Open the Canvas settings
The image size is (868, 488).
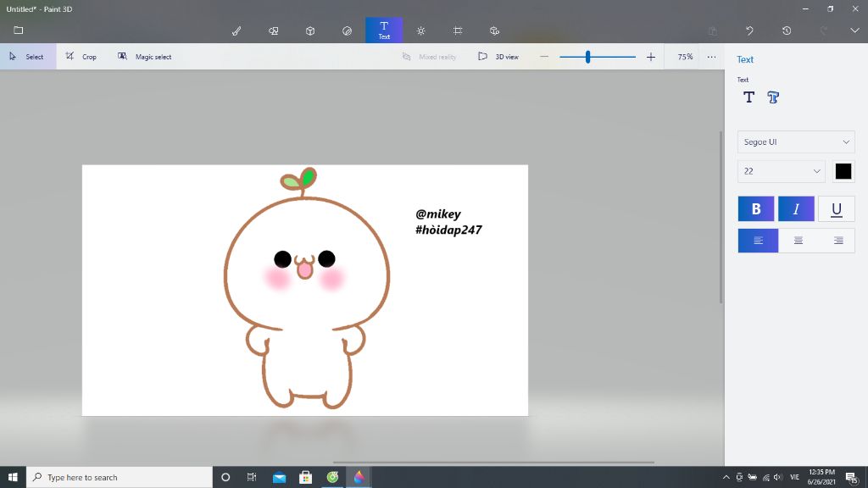click(458, 30)
